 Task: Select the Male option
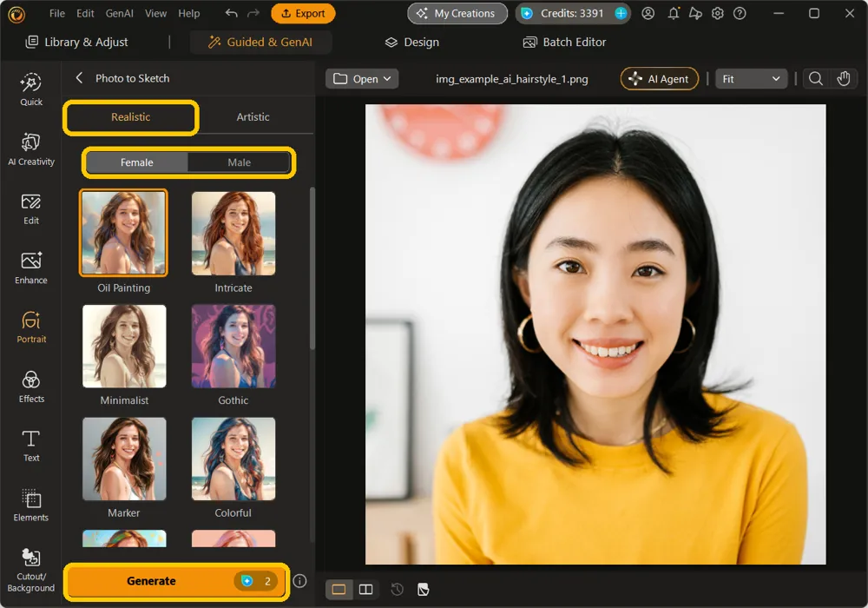(x=240, y=162)
